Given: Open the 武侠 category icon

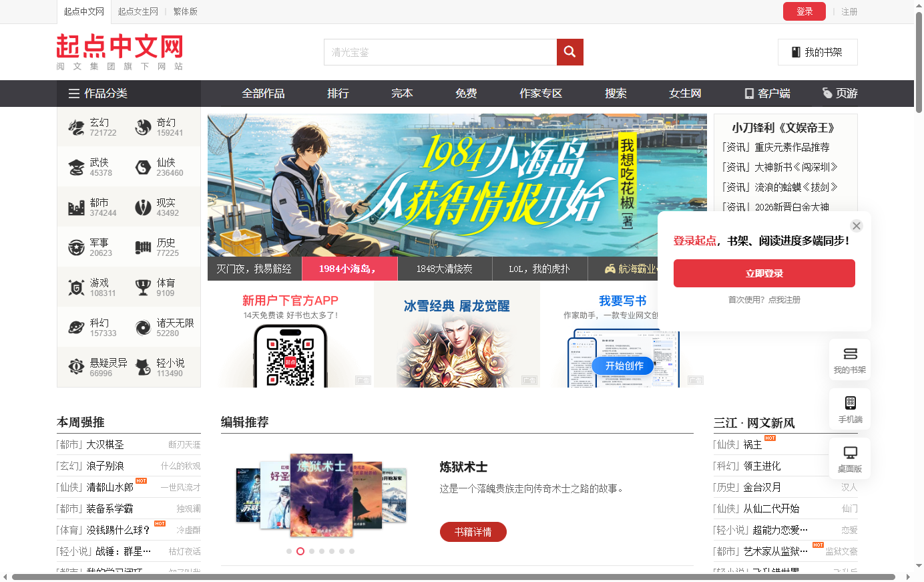Looking at the screenshot, I should 76,167.
